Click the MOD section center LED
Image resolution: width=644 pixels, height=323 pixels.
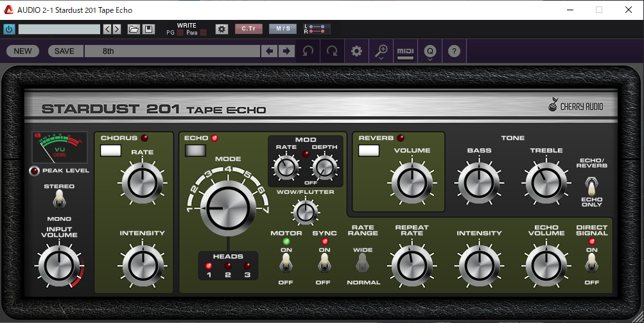305,154
